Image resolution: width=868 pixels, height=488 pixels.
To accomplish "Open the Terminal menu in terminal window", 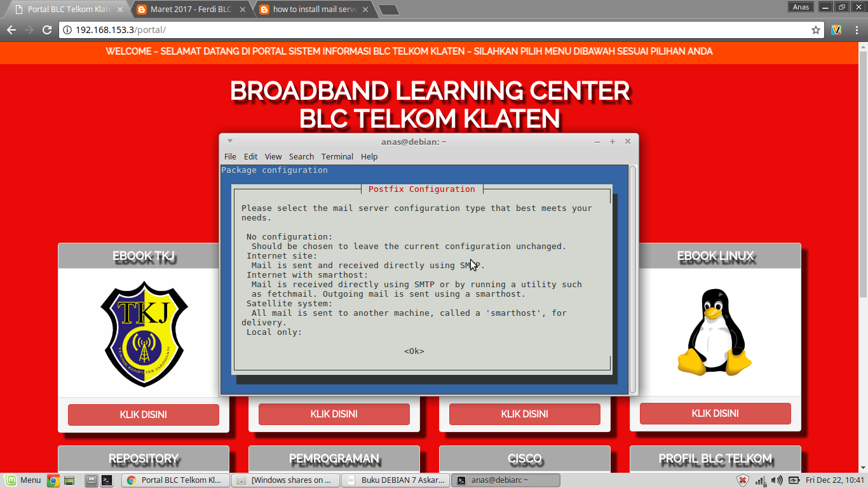I will 337,156.
